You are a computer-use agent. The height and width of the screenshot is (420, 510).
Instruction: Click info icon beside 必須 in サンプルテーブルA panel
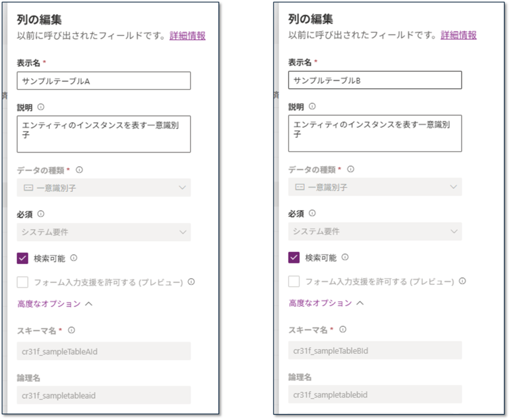[41, 214]
